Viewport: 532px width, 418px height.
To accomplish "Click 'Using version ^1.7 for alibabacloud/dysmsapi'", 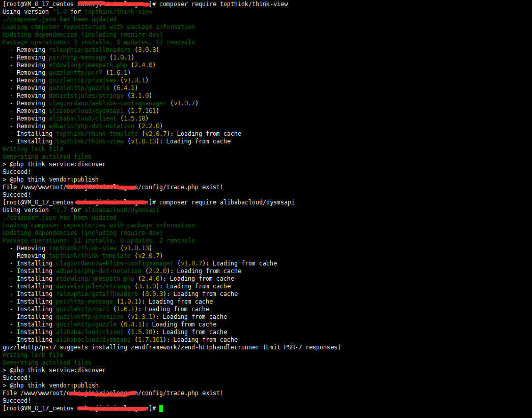I will pyautogui.click(x=81, y=210).
